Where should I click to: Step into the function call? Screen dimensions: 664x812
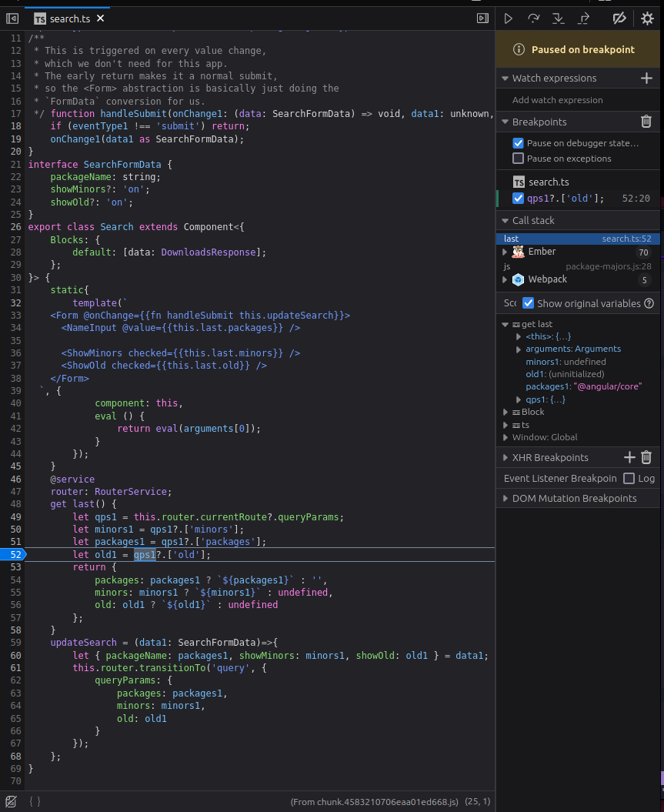(x=559, y=18)
